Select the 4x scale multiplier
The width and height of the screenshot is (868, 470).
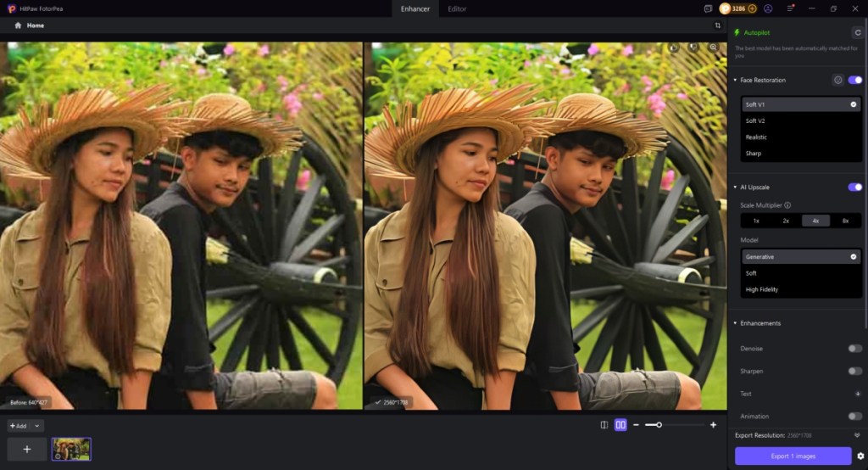[x=815, y=221]
